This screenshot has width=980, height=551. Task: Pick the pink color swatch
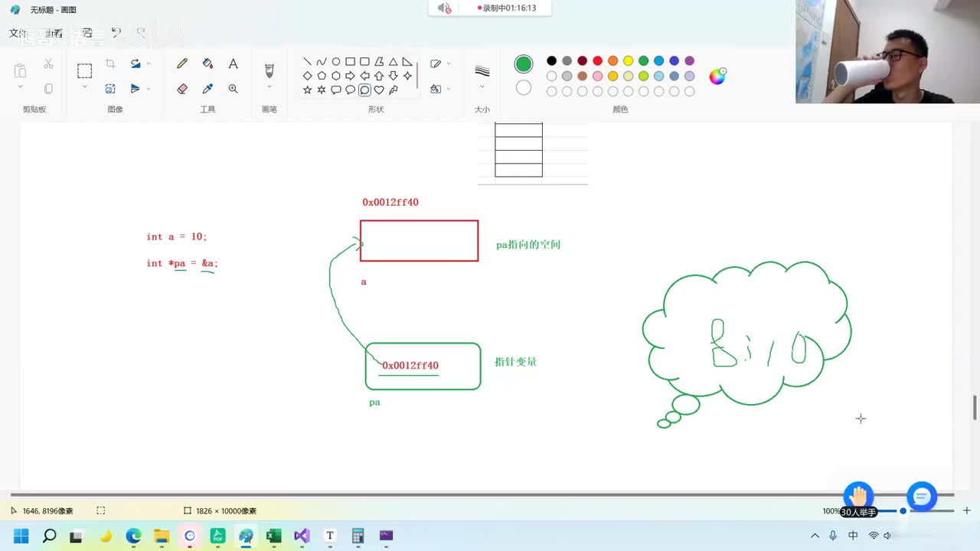597,77
